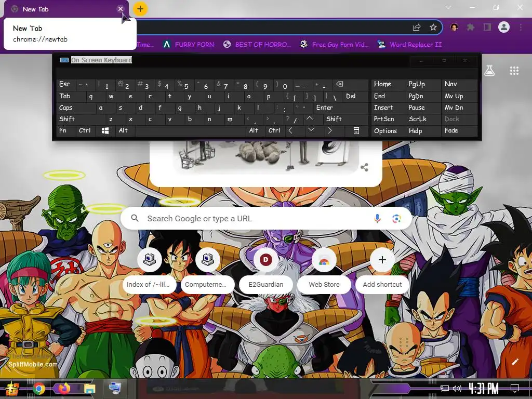Open the notification center icon
532x399 pixels.
point(515,389)
